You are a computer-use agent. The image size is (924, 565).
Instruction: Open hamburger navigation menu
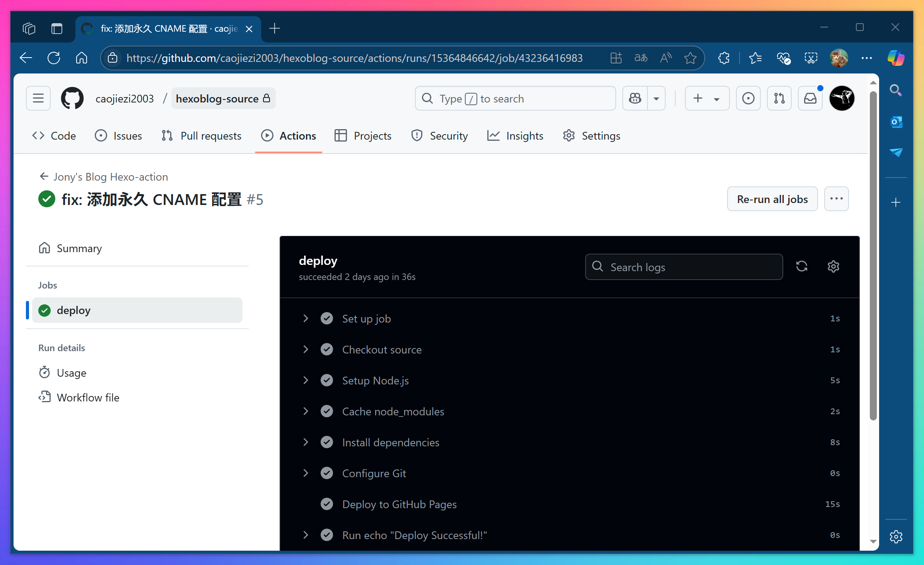(x=38, y=99)
